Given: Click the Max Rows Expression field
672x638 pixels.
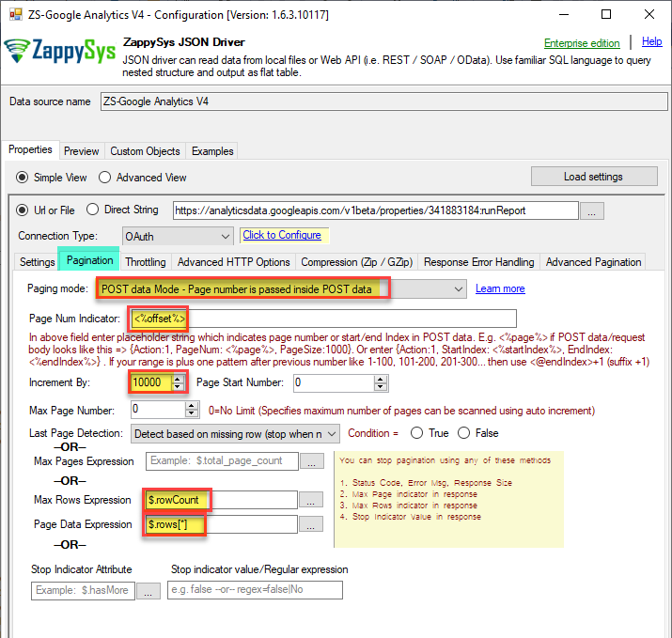Looking at the screenshot, I should pyautogui.click(x=221, y=500).
